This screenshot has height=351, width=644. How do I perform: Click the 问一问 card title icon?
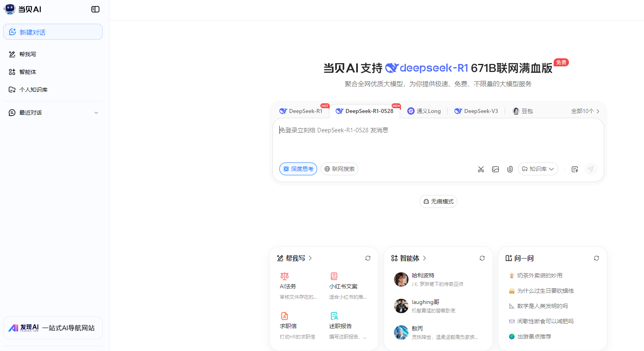pyautogui.click(x=509, y=258)
